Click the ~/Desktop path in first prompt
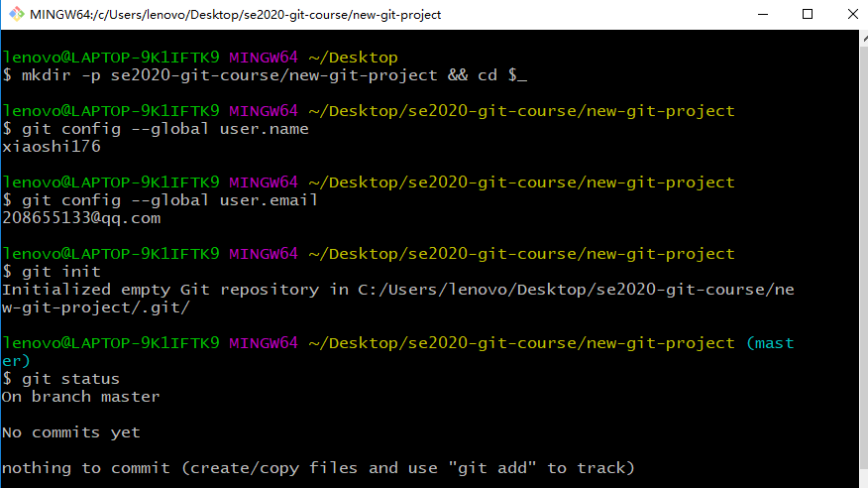The height and width of the screenshot is (488, 868). [353, 58]
